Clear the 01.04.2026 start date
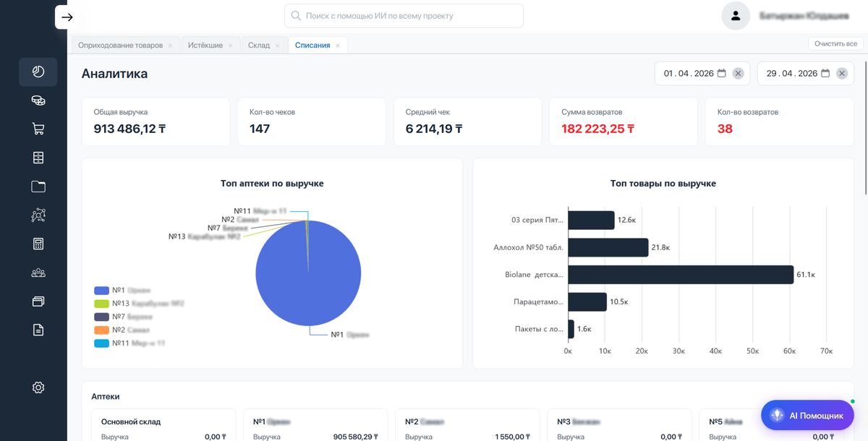Viewport: 868px width, 441px height. [x=738, y=74]
